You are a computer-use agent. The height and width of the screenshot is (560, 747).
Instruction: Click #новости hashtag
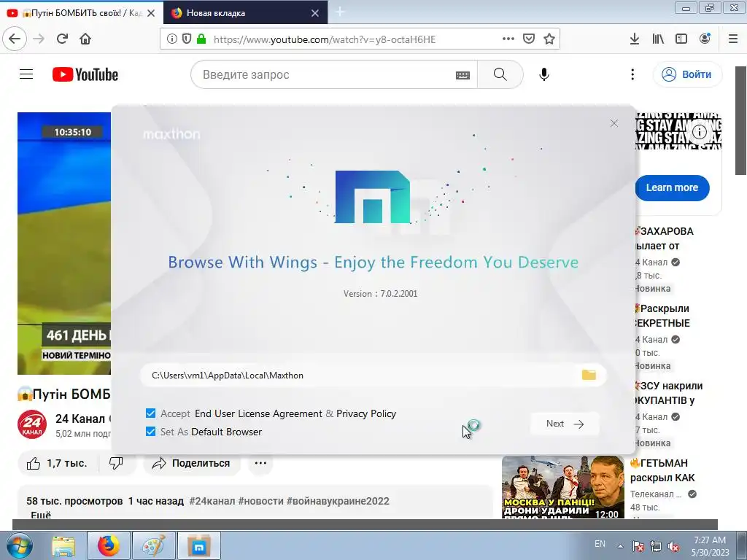pyautogui.click(x=260, y=501)
